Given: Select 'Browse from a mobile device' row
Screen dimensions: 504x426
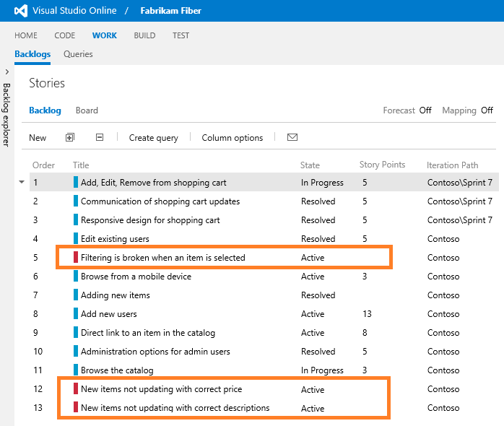Looking at the screenshot, I should click(264, 277).
